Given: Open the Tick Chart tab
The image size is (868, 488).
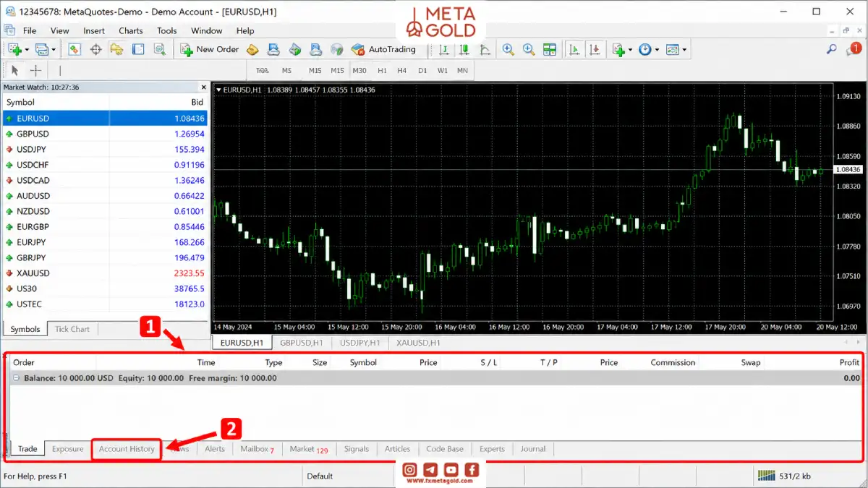Looking at the screenshot, I should coord(72,329).
